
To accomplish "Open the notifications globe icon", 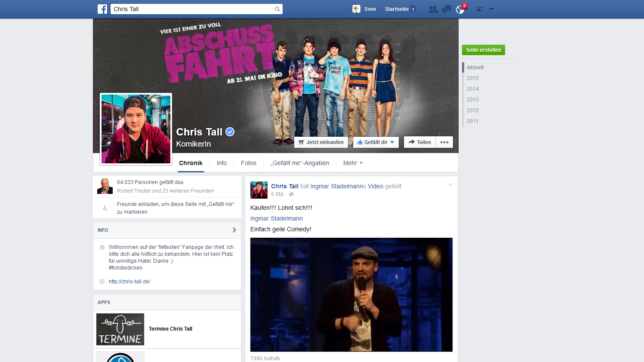I will (x=460, y=9).
